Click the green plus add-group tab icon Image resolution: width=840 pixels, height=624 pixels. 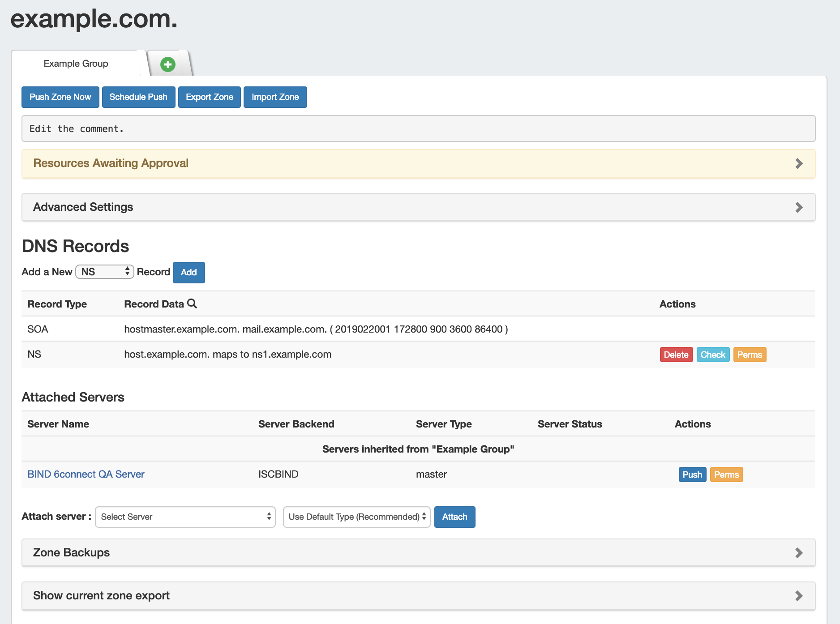point(168,64)
